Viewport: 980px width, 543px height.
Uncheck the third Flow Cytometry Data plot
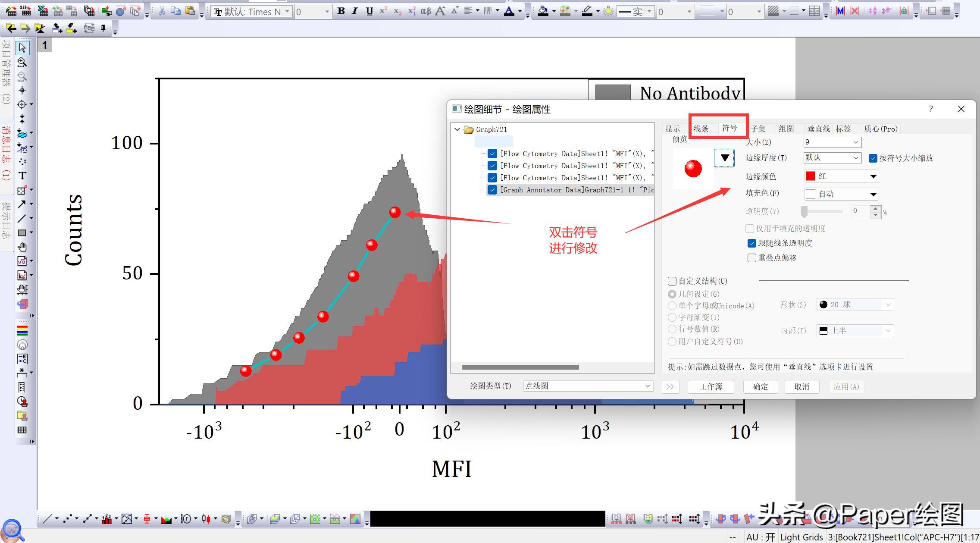click(x=492, y=178)
